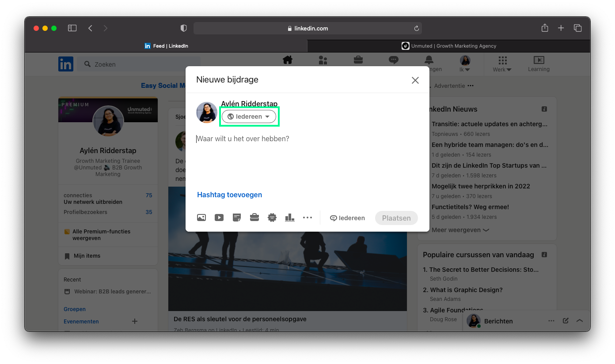Add a video to the post
Image resolution: width=615 pixels, height=364 pixels.
pyautogui.click(x=219, y=218)
